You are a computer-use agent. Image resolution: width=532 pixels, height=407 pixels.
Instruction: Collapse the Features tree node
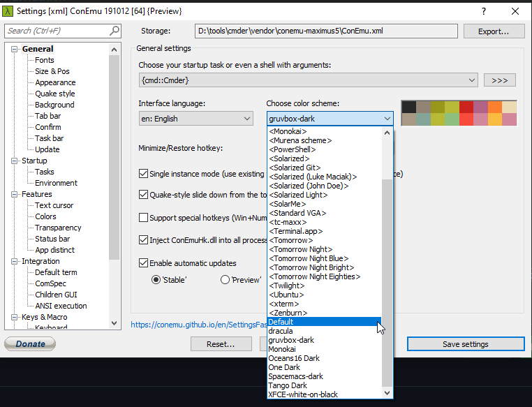(x=14, y=194)
